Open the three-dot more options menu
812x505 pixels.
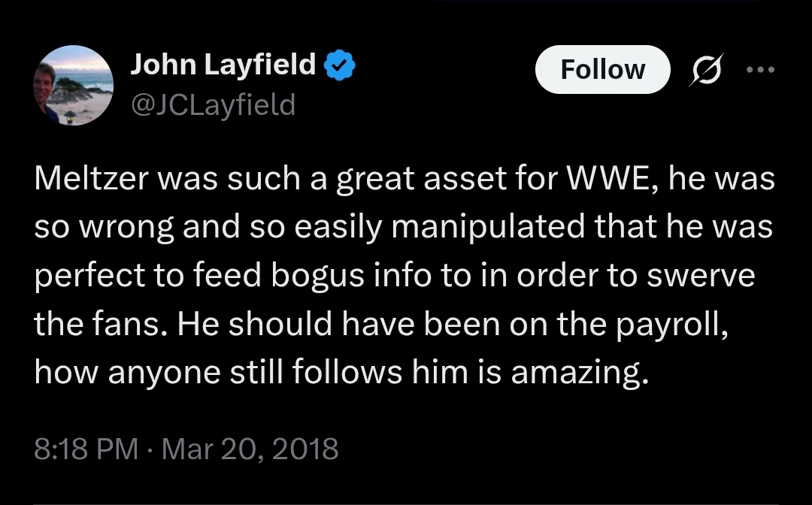(x=759, y=69)
